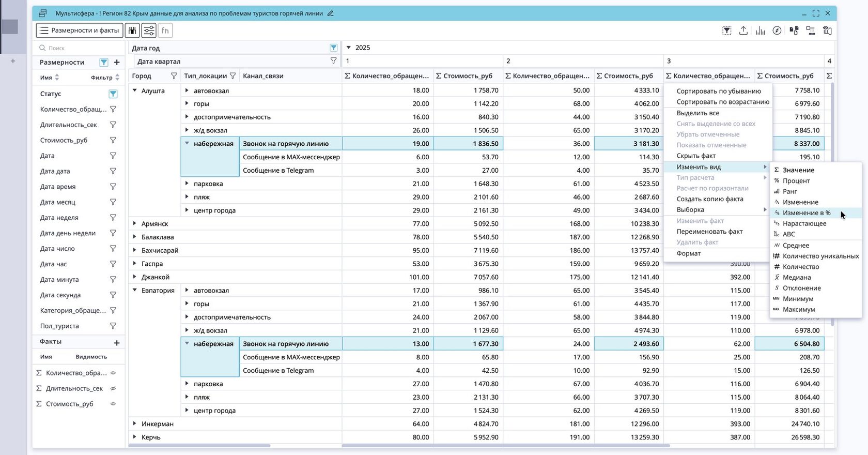This screenshot has height=455, width=868.
Task: Collapse the 2025 year column group
Action: coord(349,48)
